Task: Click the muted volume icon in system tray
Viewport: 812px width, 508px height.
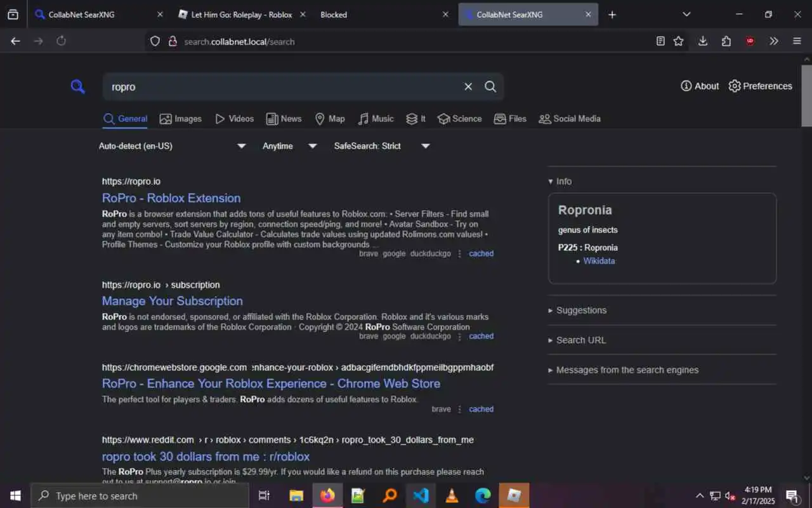Action: click(x=730, y=496)
